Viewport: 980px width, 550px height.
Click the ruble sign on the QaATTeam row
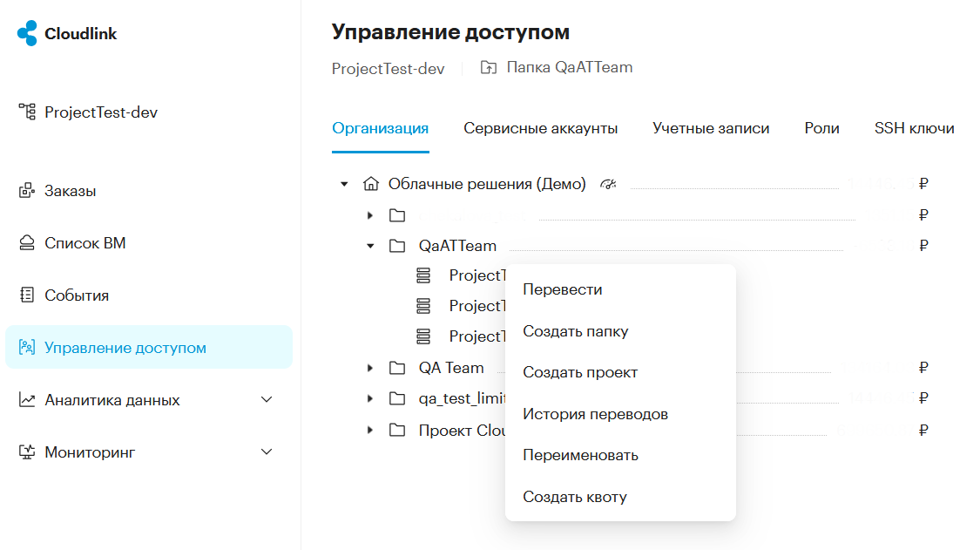click(x=923, y=245)
